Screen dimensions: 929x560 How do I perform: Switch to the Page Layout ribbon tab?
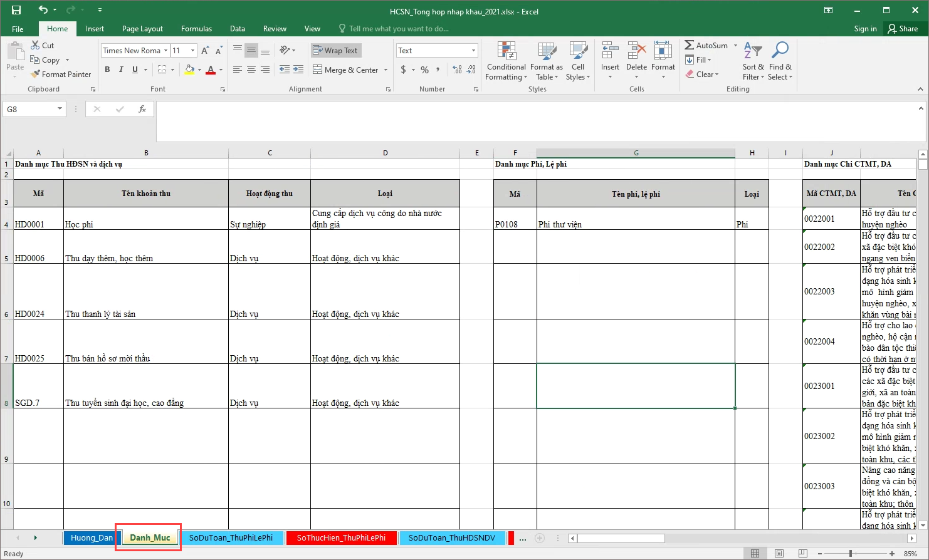(x=142, y=29)
